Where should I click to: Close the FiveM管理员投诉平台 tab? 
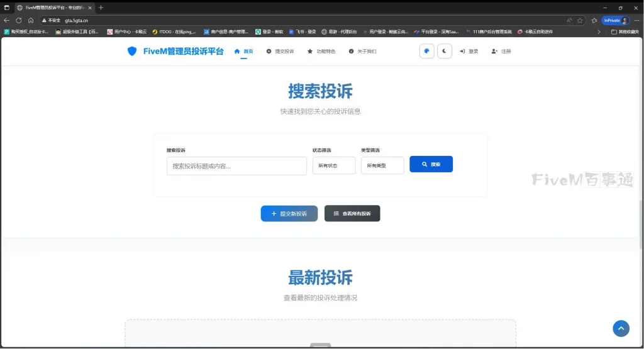click(x=90, y=8)
